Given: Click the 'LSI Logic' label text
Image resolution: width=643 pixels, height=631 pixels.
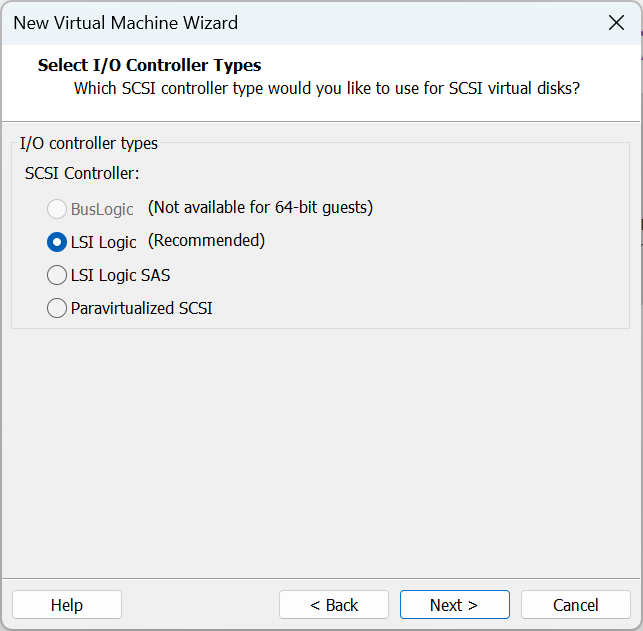Looking at the screenshot, I should (x=103, y=243).
